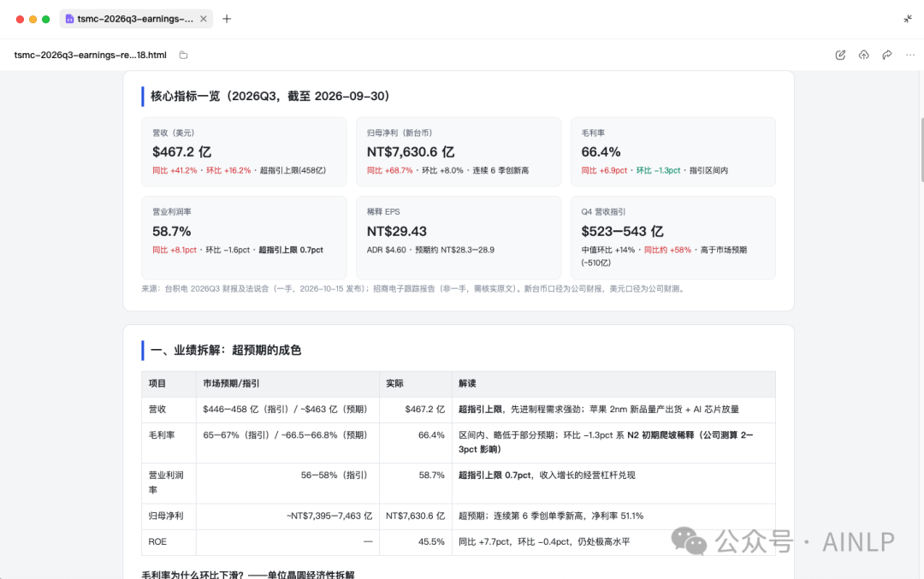Click the red text 同比约 +58%

tap(667, 250)
